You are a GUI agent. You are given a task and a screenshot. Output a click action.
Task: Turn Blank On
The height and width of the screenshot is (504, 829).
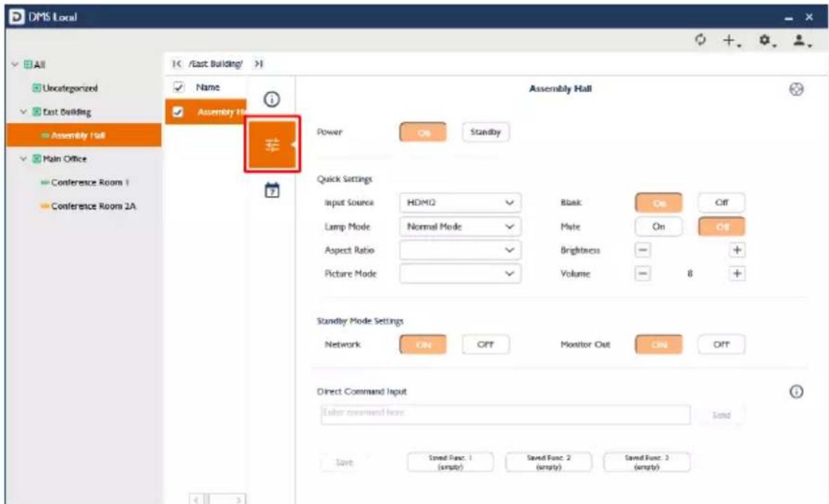click(x=659, y=203)
